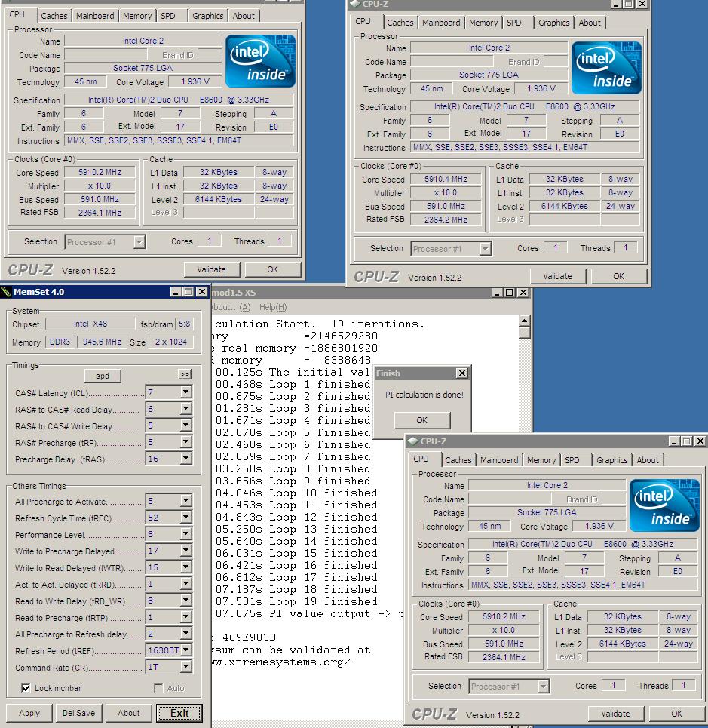Click OK button in top-right CPU-Z
Image resolution: width=708 pixels, height=728 pixels.
click(x=618, y=276)
